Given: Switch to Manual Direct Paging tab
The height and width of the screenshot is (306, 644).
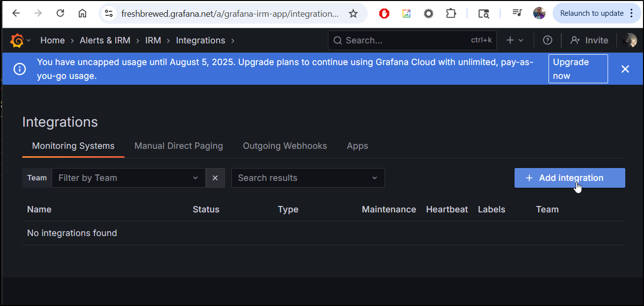Looking at the screenshot, I should [x=179, y=146].
